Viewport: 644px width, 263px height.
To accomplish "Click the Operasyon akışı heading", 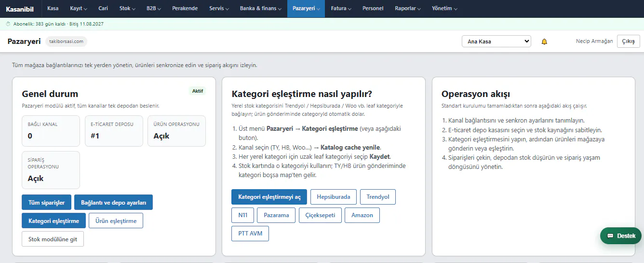I will tap(476, 94).
